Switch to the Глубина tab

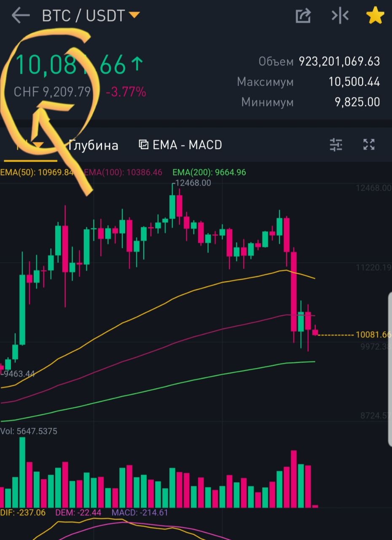pos(93,145)
